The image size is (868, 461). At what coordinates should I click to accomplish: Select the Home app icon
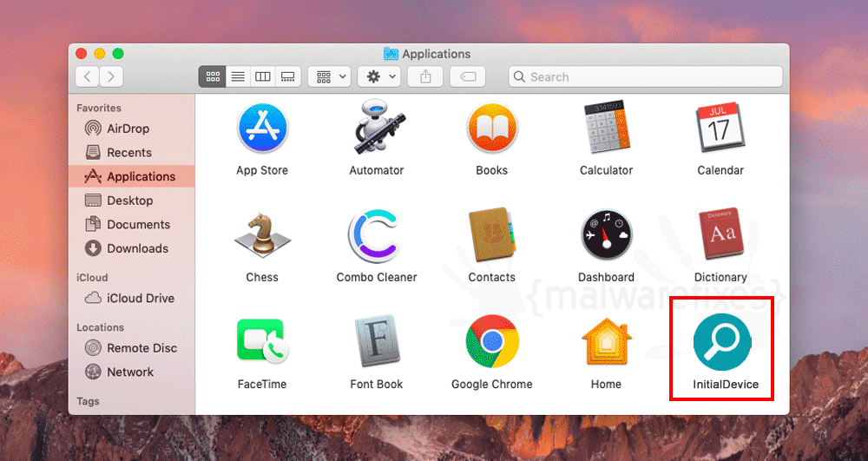pyautogui.click(x=606, y=342)
